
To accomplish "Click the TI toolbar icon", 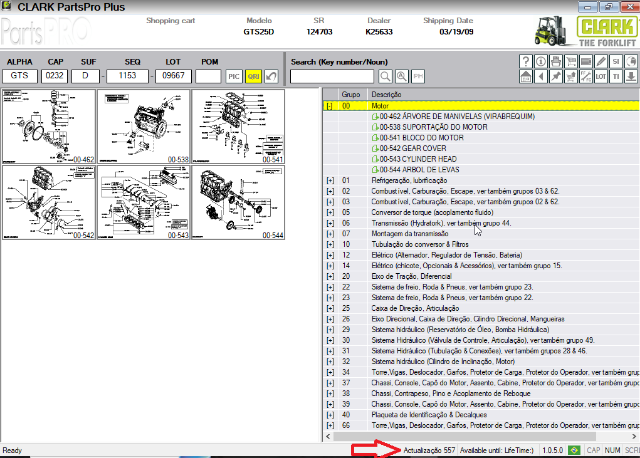I will [616, 76].
